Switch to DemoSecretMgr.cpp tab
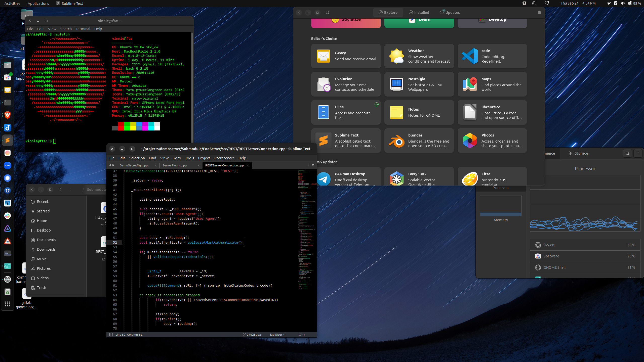Image resolution: width=644 pixels, height=362 pixels. pyautogui.click(x=134, y=165)
